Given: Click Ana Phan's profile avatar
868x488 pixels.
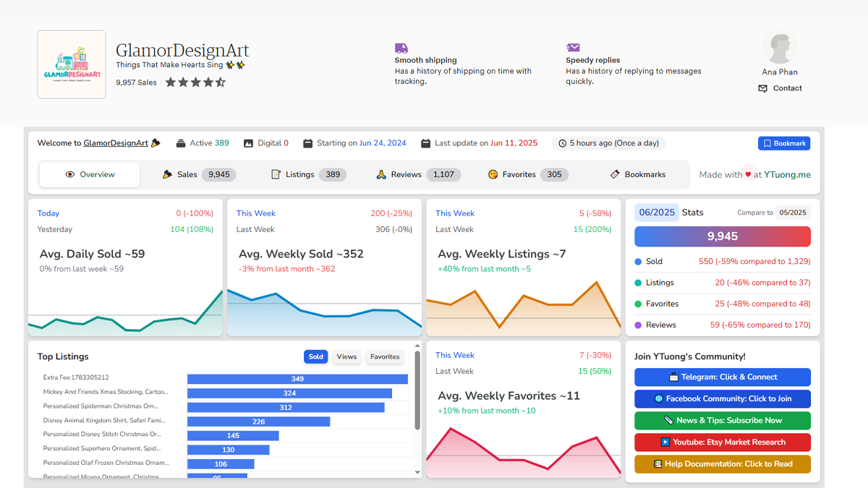Looking at the screenshot, I should coord(780,48).
